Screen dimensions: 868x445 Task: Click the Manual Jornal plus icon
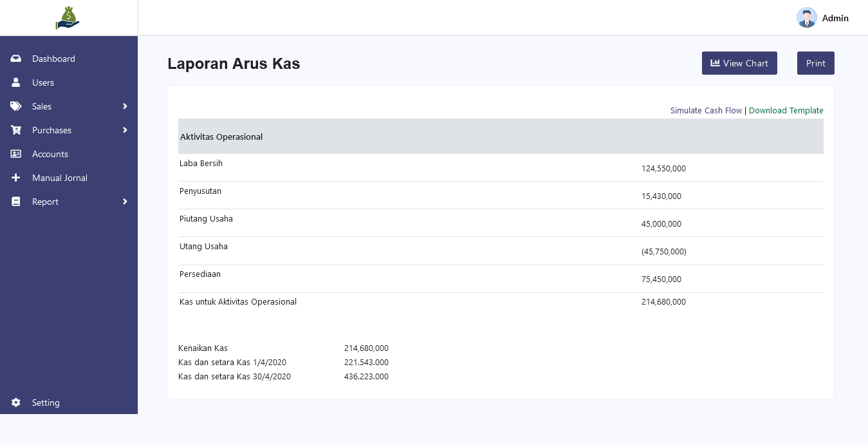[16, 178]
